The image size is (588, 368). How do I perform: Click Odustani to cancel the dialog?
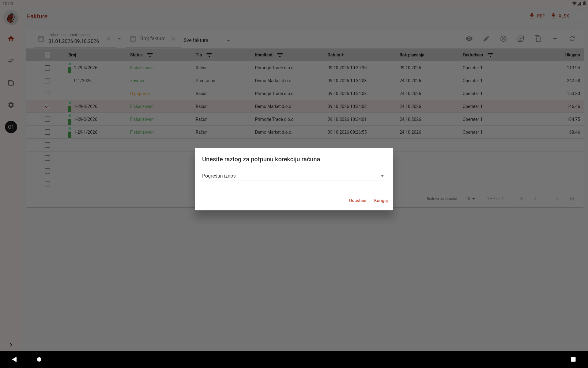357,201
